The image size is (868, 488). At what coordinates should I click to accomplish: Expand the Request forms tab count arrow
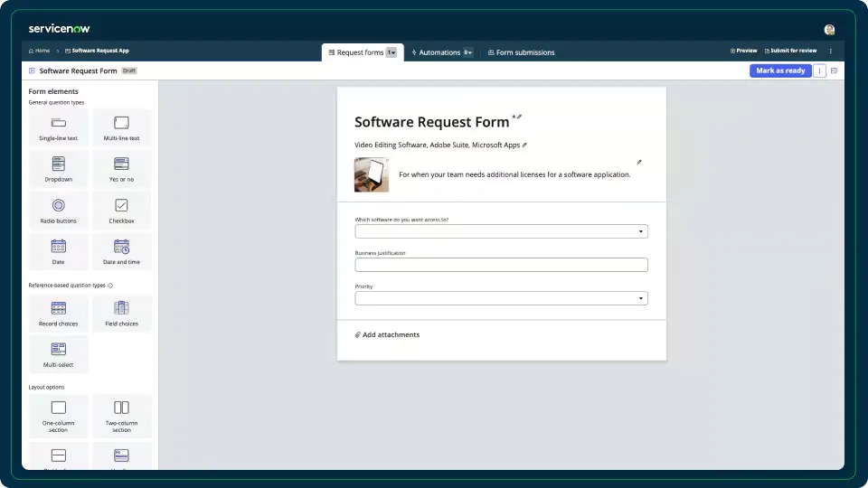392,52
